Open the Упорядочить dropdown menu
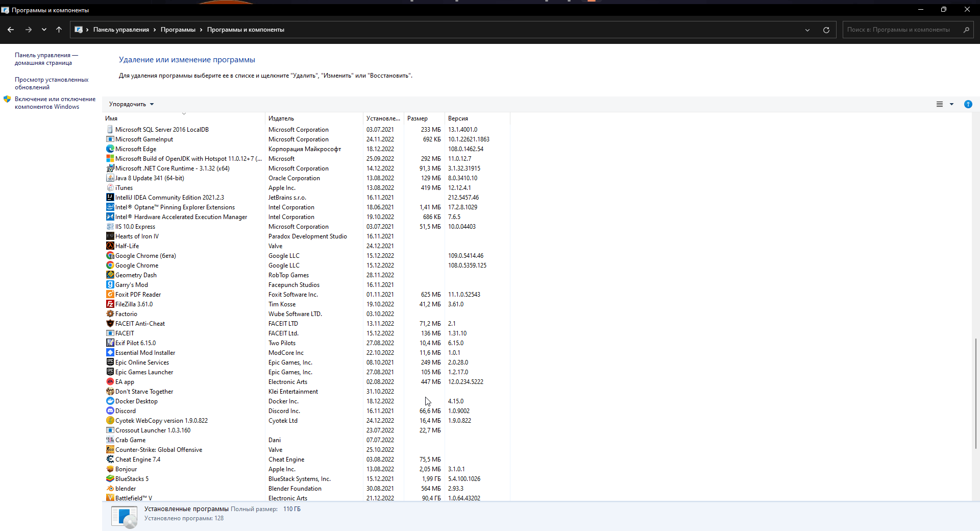980x531 pixels. click(x=131, y=104)
